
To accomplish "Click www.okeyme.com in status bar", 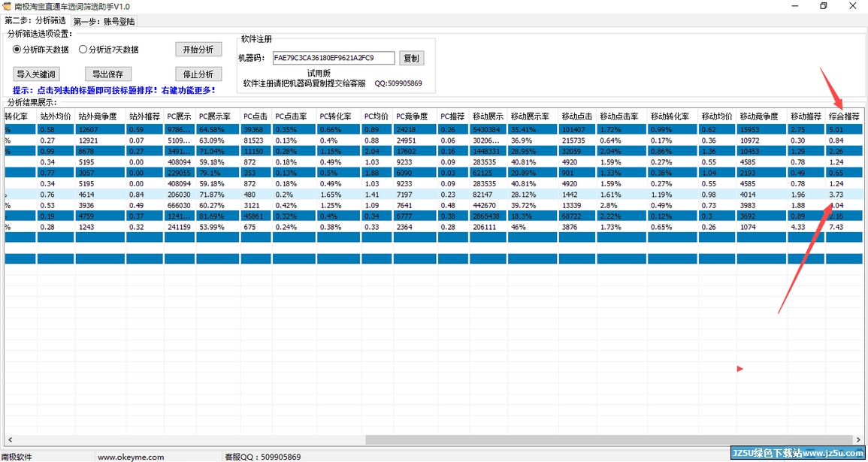I will pyautogui.click(x=132, y=457).
